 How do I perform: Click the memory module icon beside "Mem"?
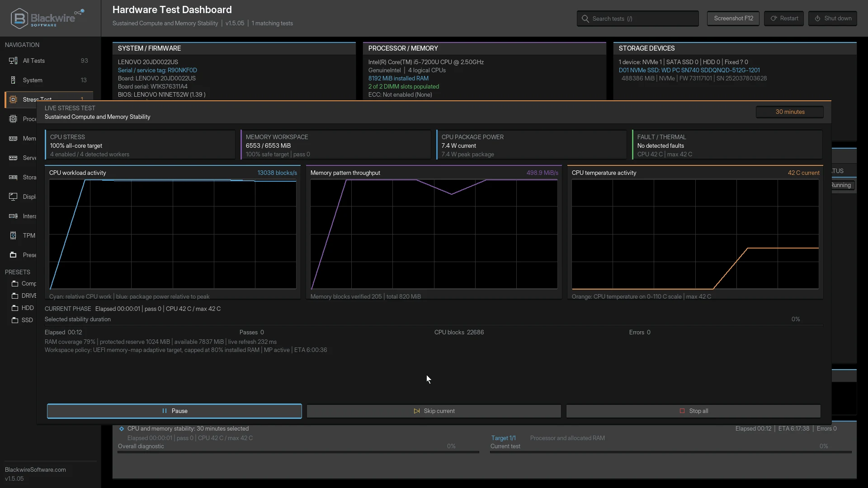13,138
